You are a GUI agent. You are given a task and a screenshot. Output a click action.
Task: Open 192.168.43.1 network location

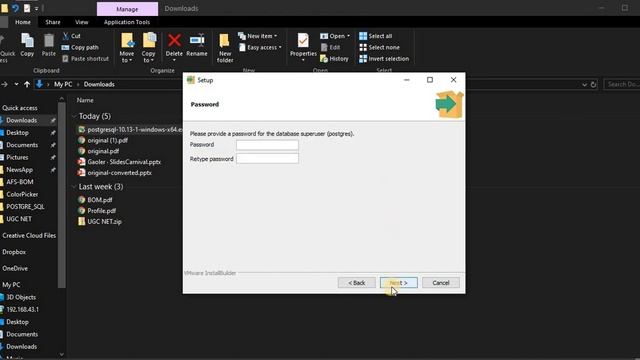[x=22, y=309]
